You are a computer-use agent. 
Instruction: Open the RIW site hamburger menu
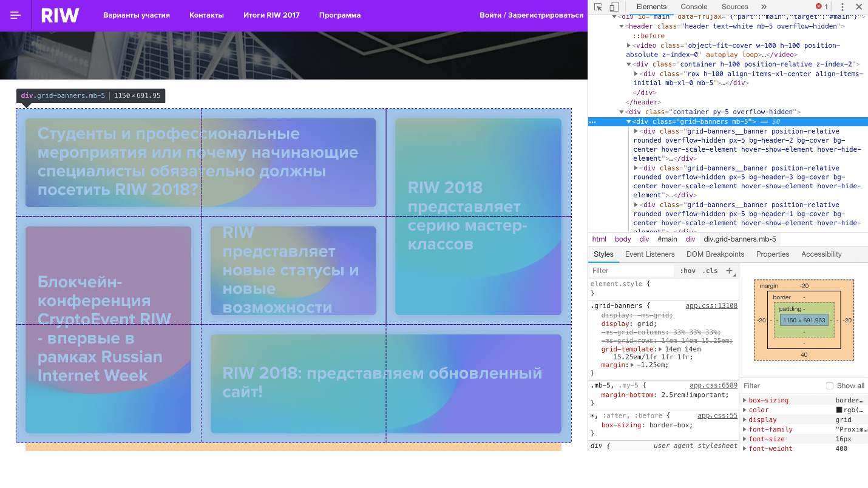point(15,15)
